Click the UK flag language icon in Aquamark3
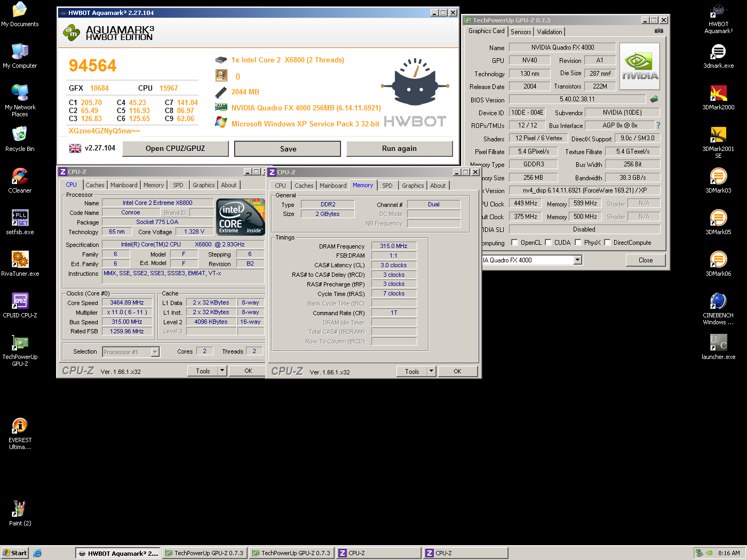The height and width of the screenshot is (560, 747). (75, 148)
